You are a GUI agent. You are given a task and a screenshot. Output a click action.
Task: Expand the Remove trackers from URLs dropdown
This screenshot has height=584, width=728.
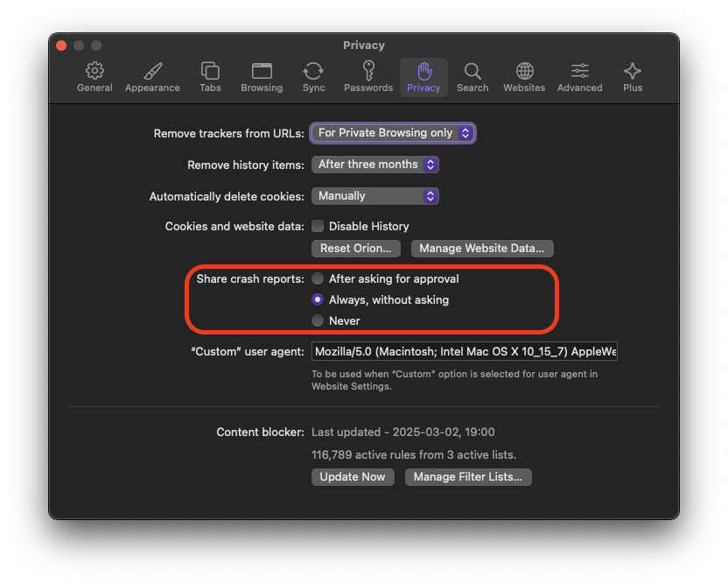(x=393, y=133)
